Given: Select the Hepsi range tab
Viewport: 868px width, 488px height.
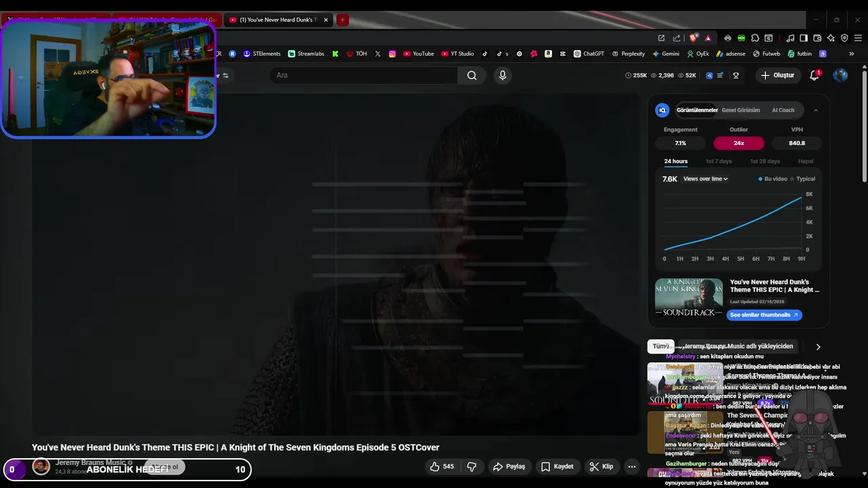Looking at the screenshot, I should coord(806,161).
